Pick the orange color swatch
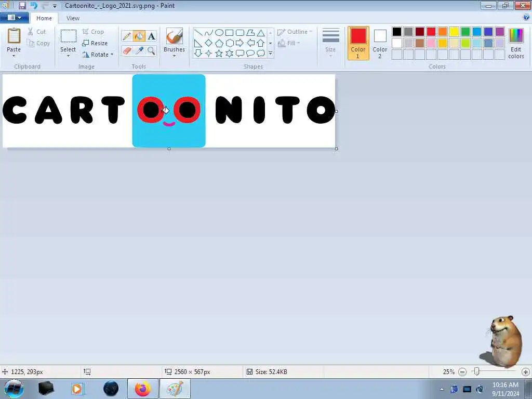Image resolution: width=532 pixels, height=399 pixels. [x=443, y=32]
